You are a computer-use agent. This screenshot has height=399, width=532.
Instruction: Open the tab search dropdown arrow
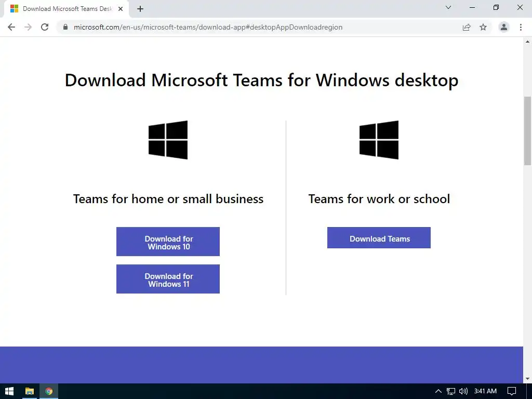(x=448, y=7)
